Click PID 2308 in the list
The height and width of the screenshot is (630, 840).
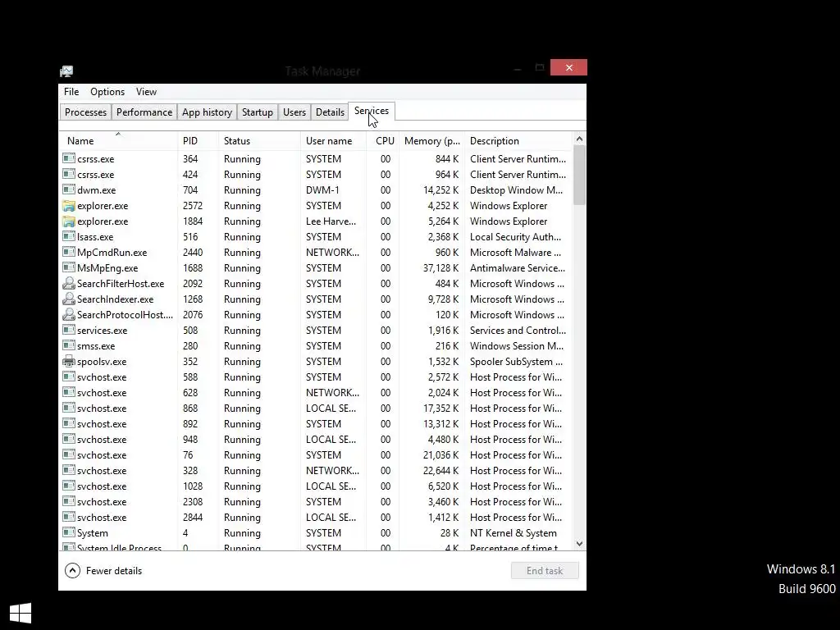click(x=192, y=502)
